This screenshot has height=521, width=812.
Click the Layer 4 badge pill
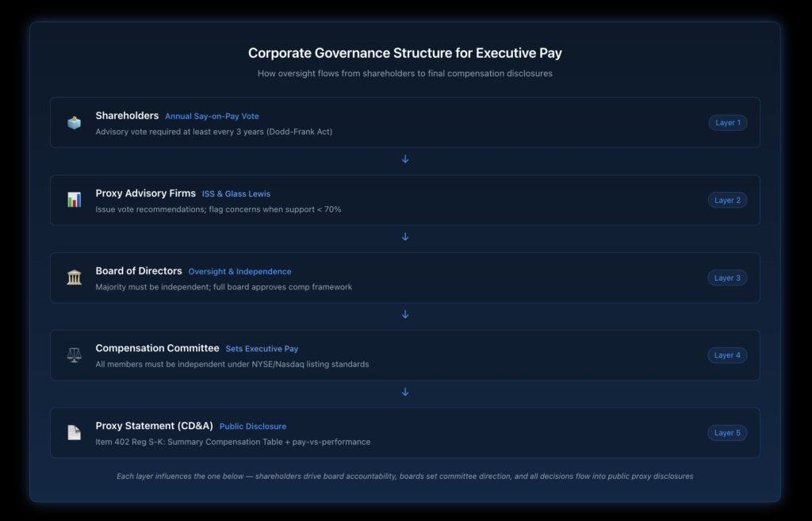click(x=727, y=354)
